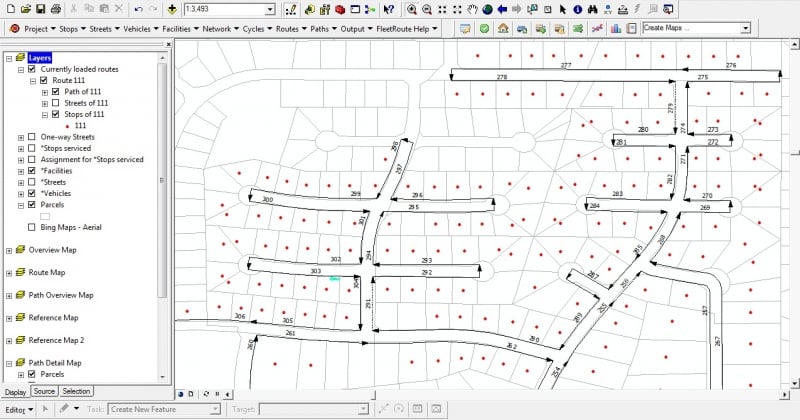Click the green checkmark FleetRoute icon
Viewport: 800px width, 420px height.
(484, 29)
